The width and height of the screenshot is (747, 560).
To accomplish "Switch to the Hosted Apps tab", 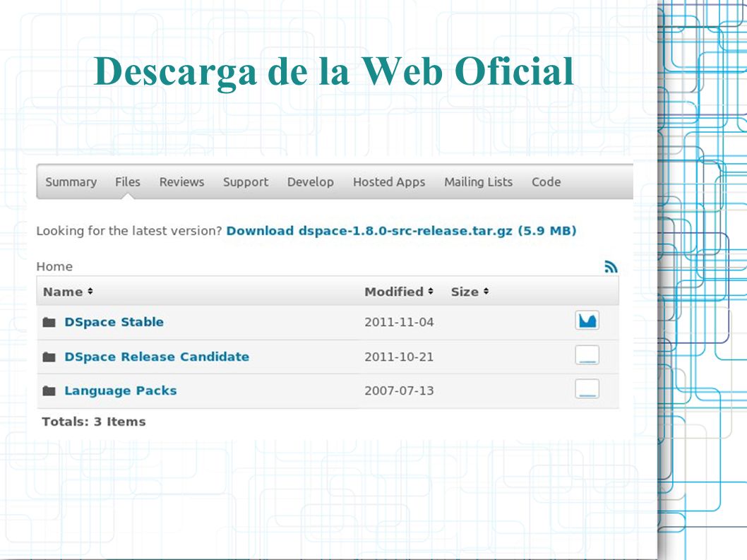I will [x=389, y=182].
